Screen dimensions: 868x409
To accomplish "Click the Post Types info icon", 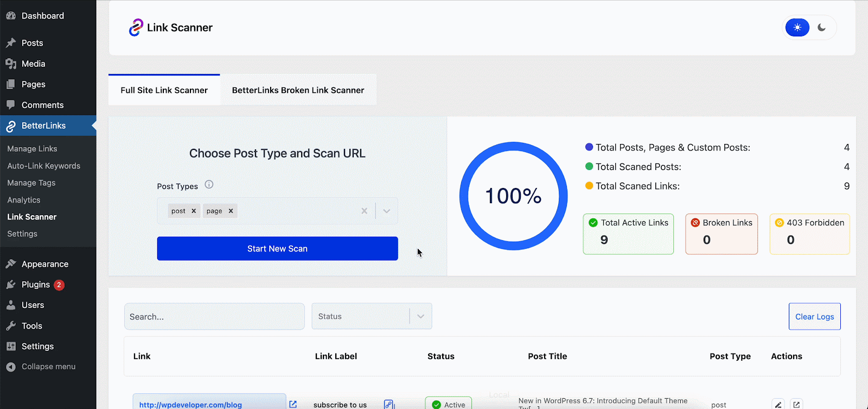I will click(209, 185).
